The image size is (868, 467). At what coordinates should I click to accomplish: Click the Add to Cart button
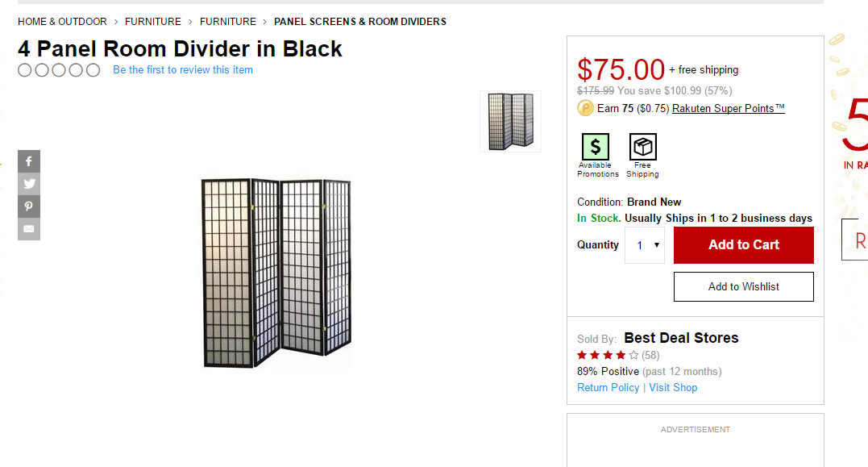click(x=743, y=245)
